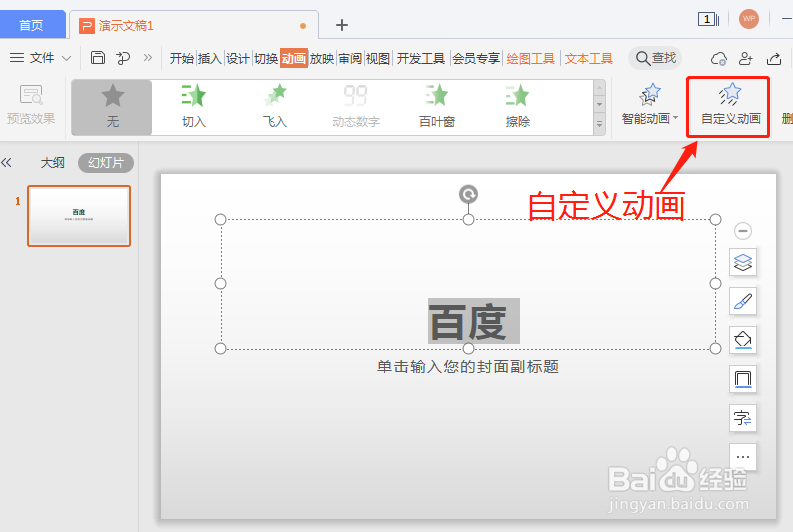Click the shape fill bucket icon
Image resolution: width=793 pixels, height=532 pixels.
point(743,340)
